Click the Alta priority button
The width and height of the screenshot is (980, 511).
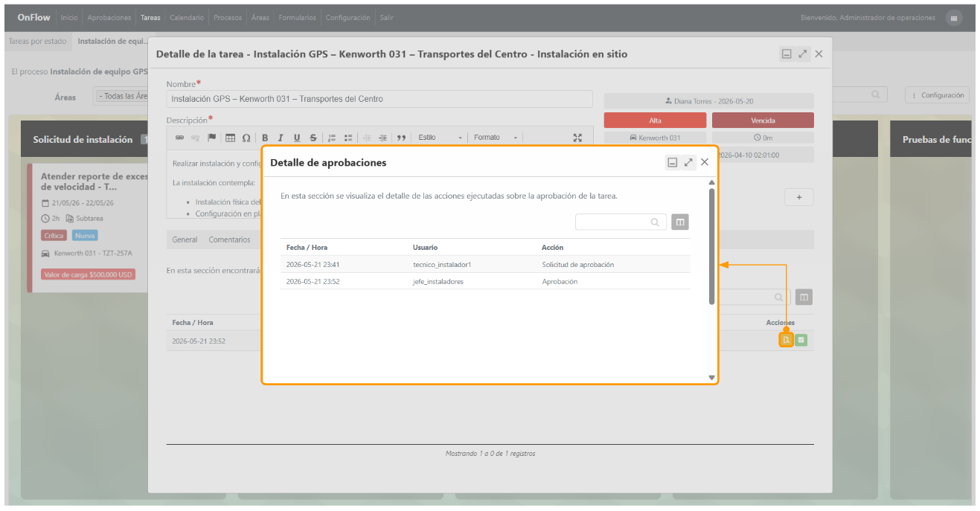point(655,120)
